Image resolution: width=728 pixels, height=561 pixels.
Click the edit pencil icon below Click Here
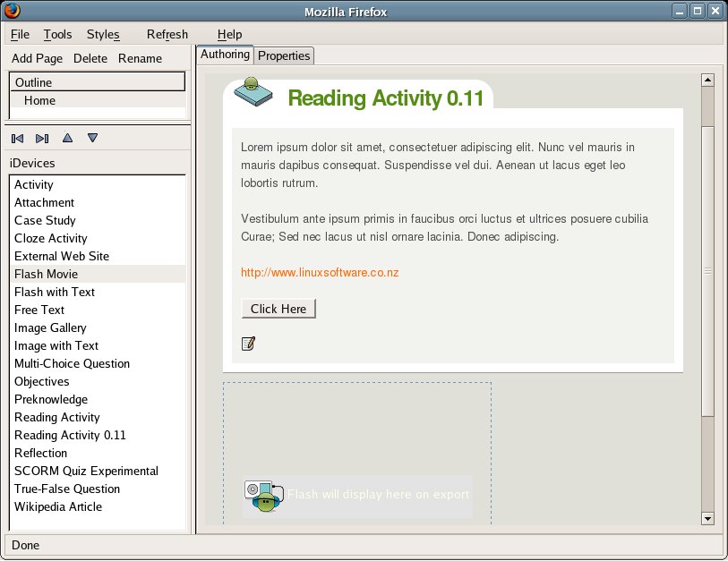(248, 344)
